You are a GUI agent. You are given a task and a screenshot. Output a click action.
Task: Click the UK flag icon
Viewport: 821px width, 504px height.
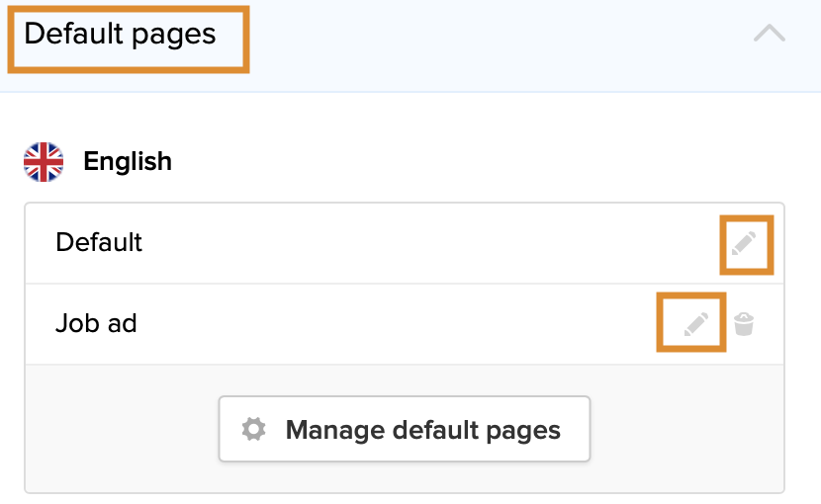[x=44, y=161]
